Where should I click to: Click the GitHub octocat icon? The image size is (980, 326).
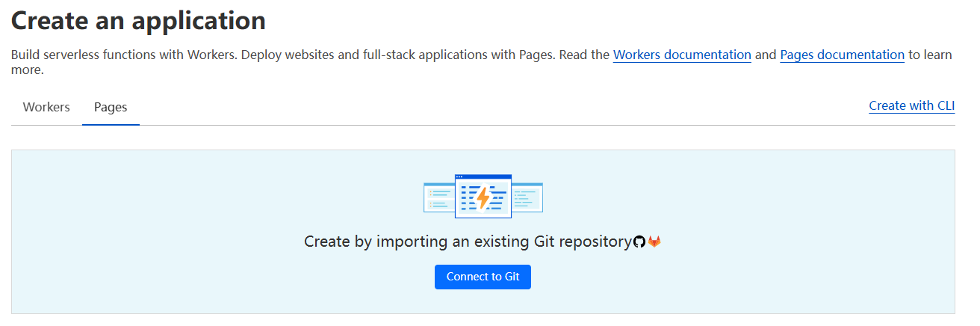tap(639, 242)
